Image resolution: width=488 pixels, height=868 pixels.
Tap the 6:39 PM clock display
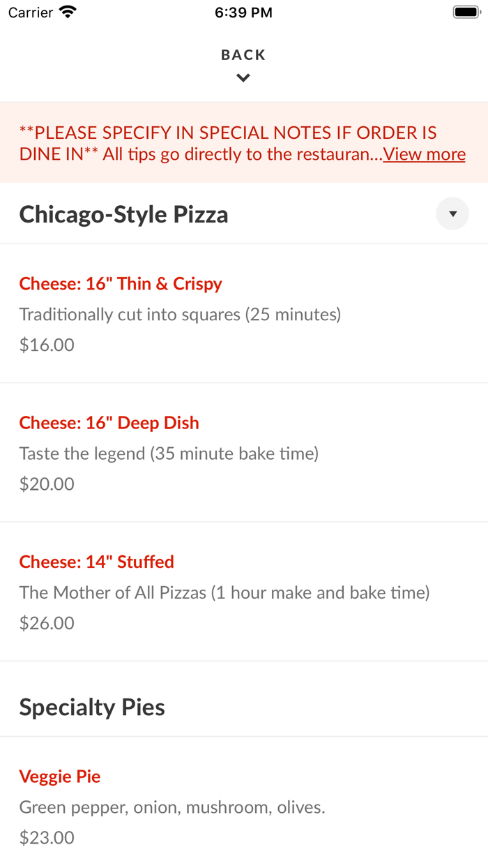click(243, 12)
